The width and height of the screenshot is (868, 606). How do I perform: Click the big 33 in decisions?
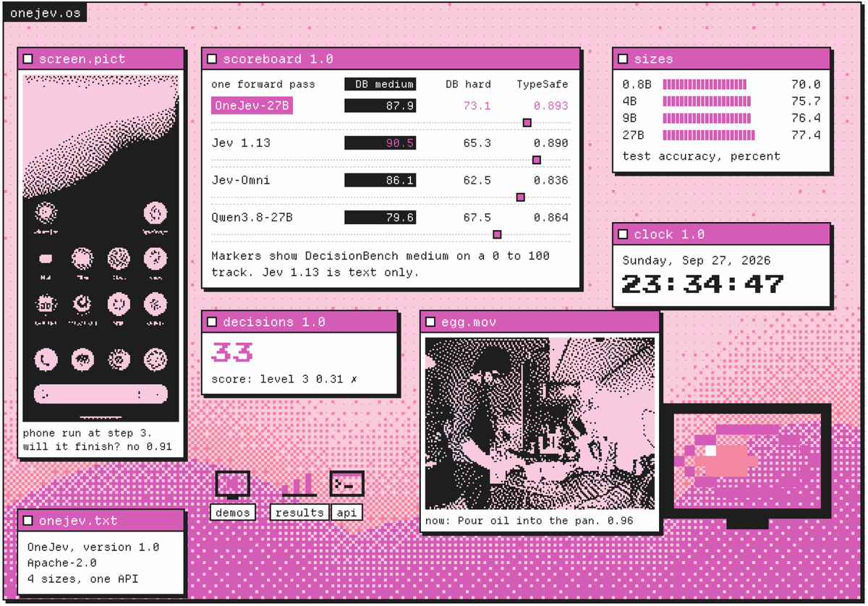click(x=231, y=352)
